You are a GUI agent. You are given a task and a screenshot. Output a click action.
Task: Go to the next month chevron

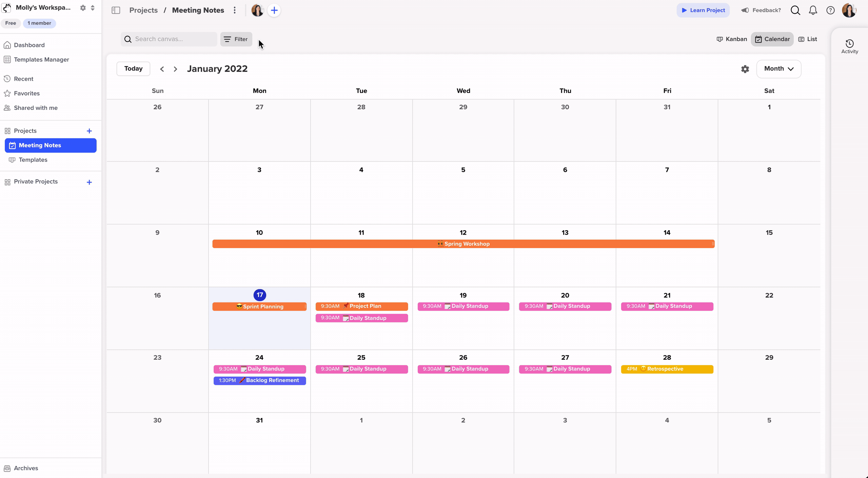[x=175, y=69]
